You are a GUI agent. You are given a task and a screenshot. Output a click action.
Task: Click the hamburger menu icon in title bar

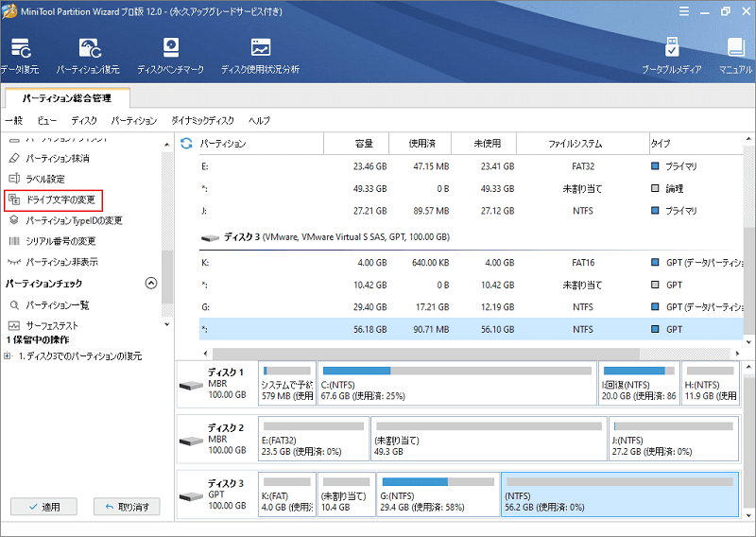(x=683, y=11)
